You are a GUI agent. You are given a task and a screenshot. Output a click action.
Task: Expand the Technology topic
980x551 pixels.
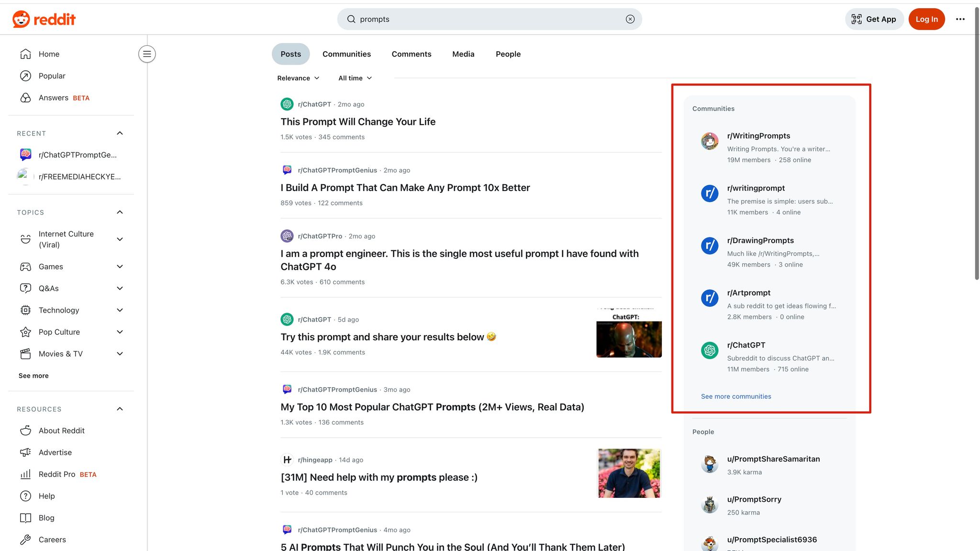pyautogui.click(x=120, y=310)
